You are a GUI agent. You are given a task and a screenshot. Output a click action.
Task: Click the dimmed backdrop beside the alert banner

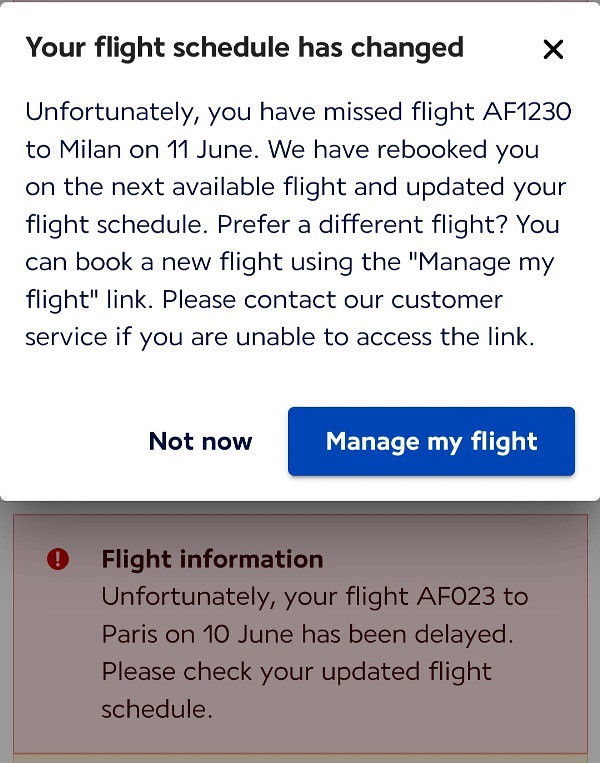(6, 633)
